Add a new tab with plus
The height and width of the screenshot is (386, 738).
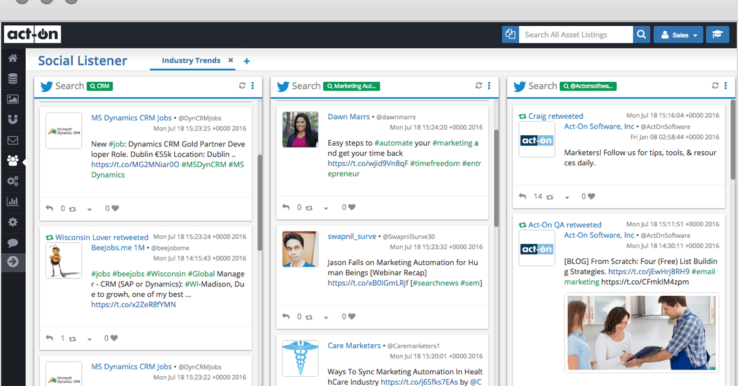247,61
